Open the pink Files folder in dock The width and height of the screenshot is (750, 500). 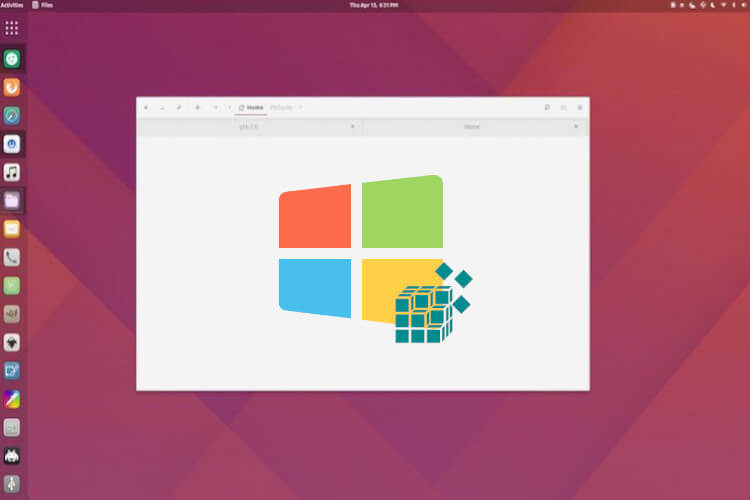tap(12, 200)
